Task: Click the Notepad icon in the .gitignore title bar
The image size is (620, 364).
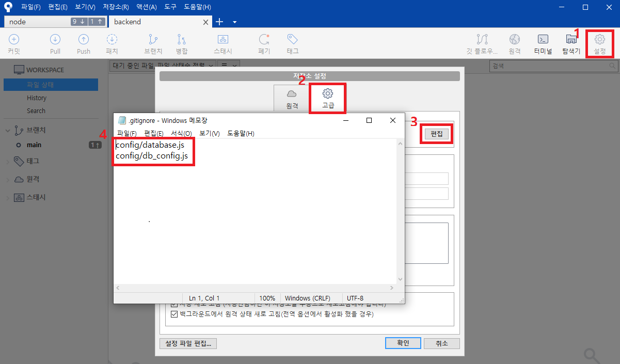Action: coord(122,120)
